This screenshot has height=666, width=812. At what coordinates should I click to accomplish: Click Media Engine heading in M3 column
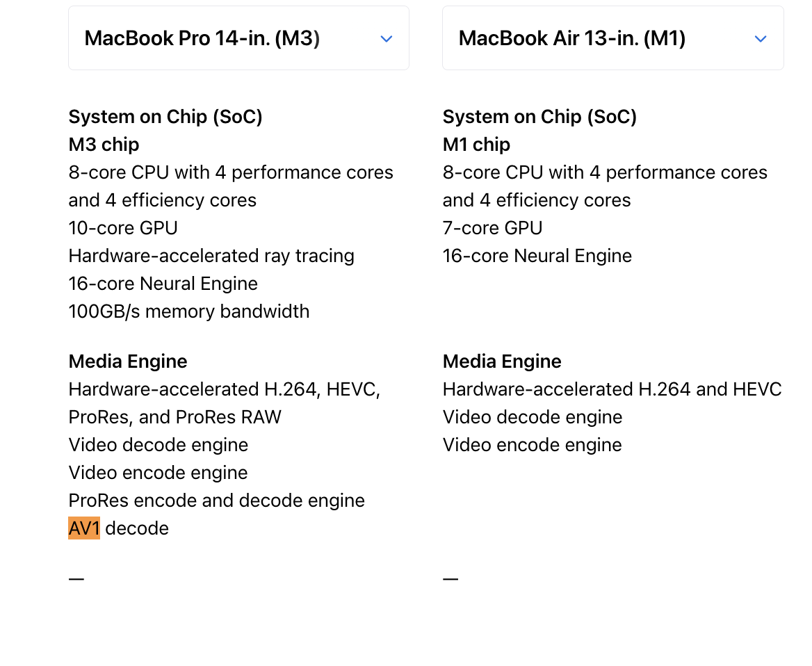coord(128,362)
